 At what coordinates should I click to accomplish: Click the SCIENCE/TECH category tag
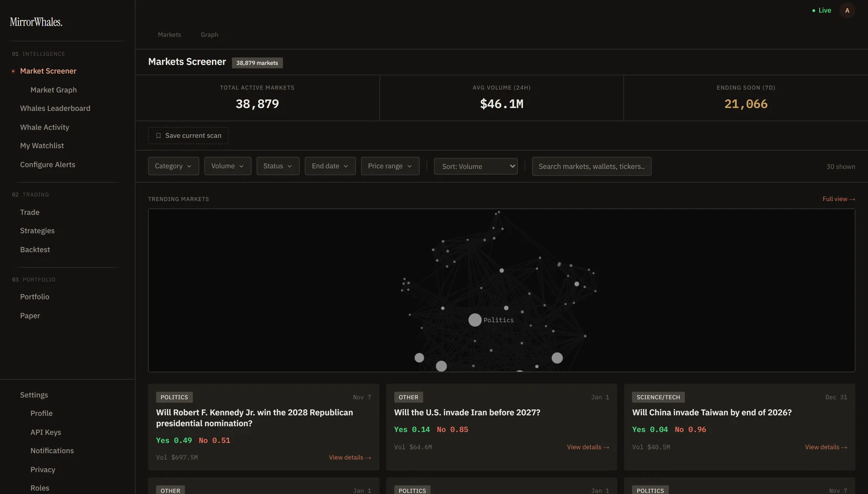(x=658, y=397)
